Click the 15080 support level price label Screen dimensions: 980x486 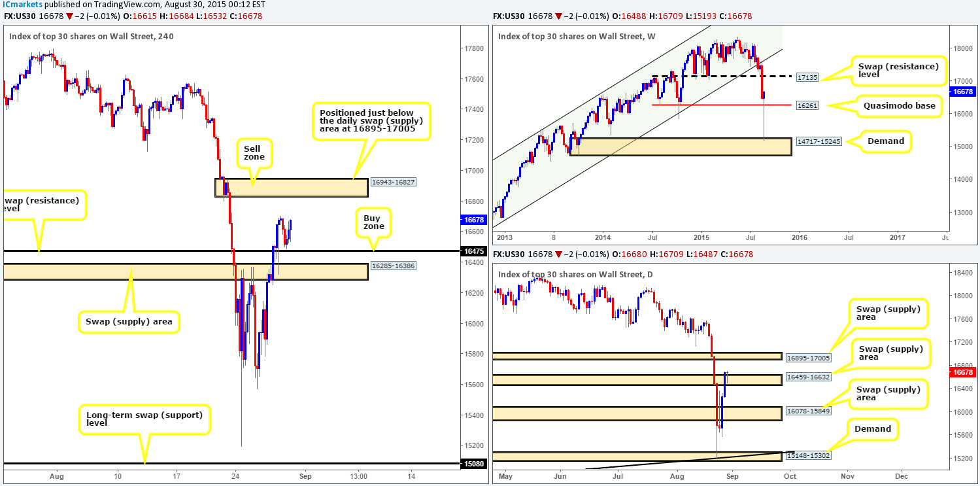473,465
